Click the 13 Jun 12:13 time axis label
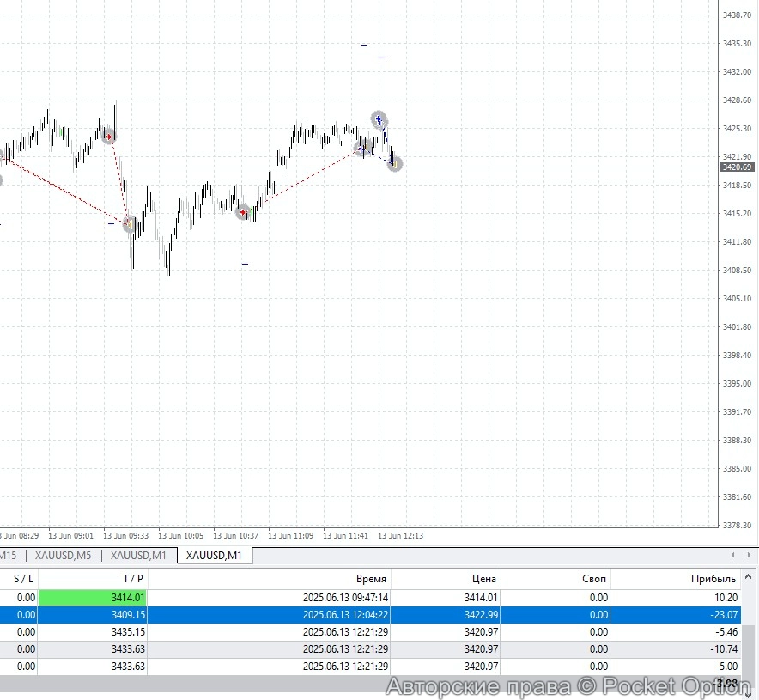Viewport: 759px width, 700px height. click(401, 535)
